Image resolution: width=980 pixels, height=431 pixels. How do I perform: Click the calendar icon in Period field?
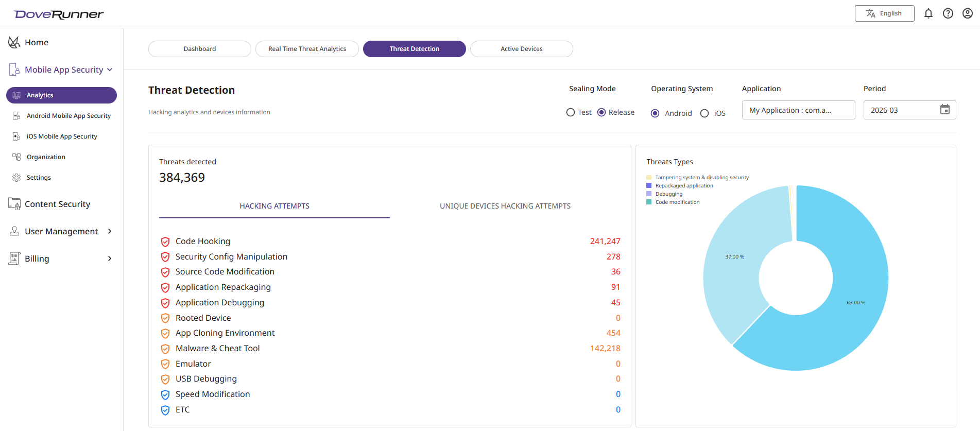[x=944, y=110]
